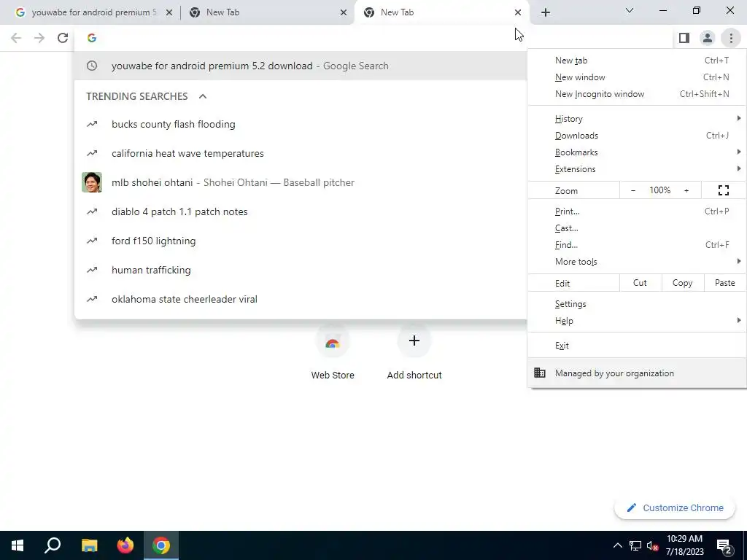Viewport: 747px width, 560px height.
Task: Click the Cut button
Action: 640,283
